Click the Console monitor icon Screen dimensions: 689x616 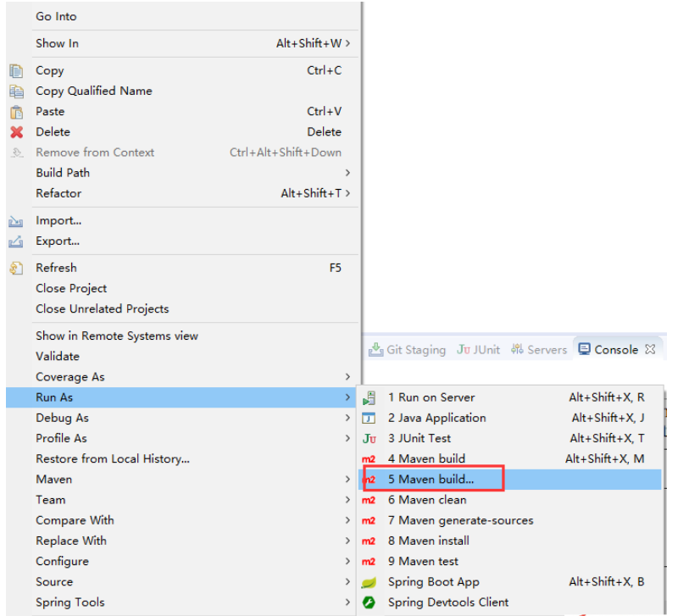coord(585,349)
